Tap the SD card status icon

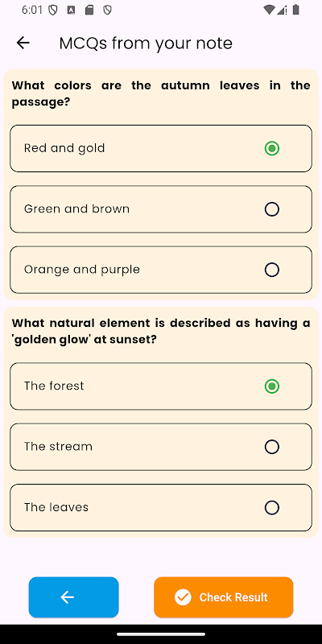(89, 10)
